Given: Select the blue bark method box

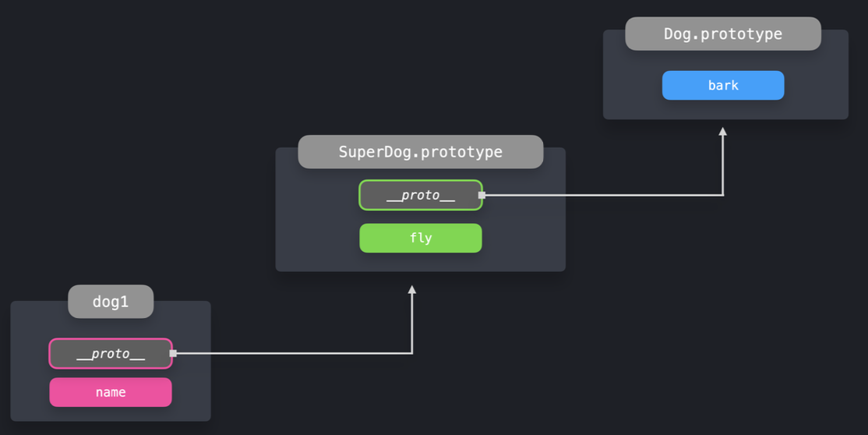Looking at the screenshot, I should (x=723, y=86).
